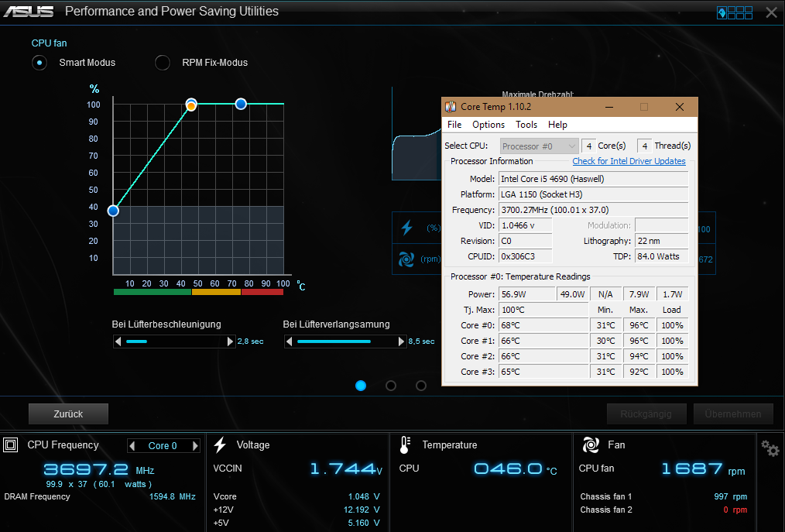The height and width of the screenshot is (532, 785).
Task: Click the Voltage lightning bolt icon
Action: click(220, 444)
